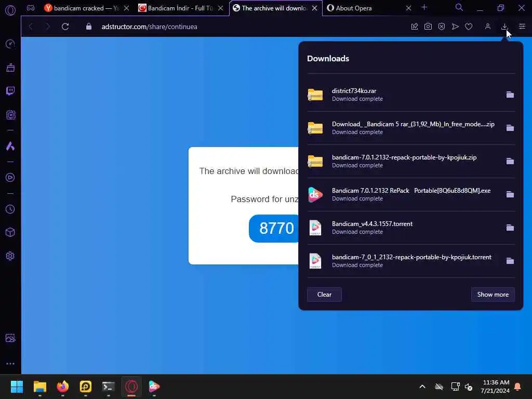The image size is (532, 399).
Task: Open History clock icon in sidebar
Action: point(10,209)
